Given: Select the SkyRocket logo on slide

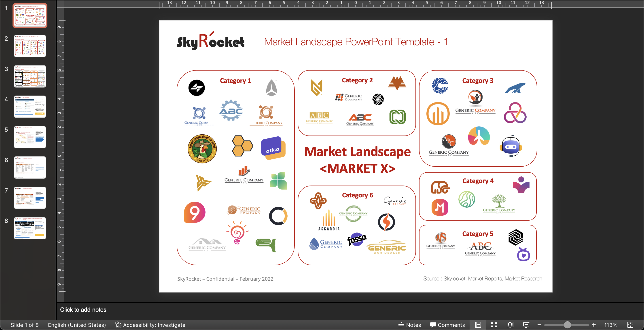Looking at the screenshot, I should 211,40.
